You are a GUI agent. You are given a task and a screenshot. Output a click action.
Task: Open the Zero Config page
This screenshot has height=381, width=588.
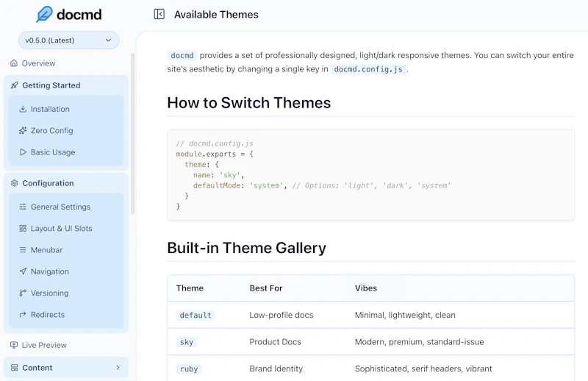point(51,130)
